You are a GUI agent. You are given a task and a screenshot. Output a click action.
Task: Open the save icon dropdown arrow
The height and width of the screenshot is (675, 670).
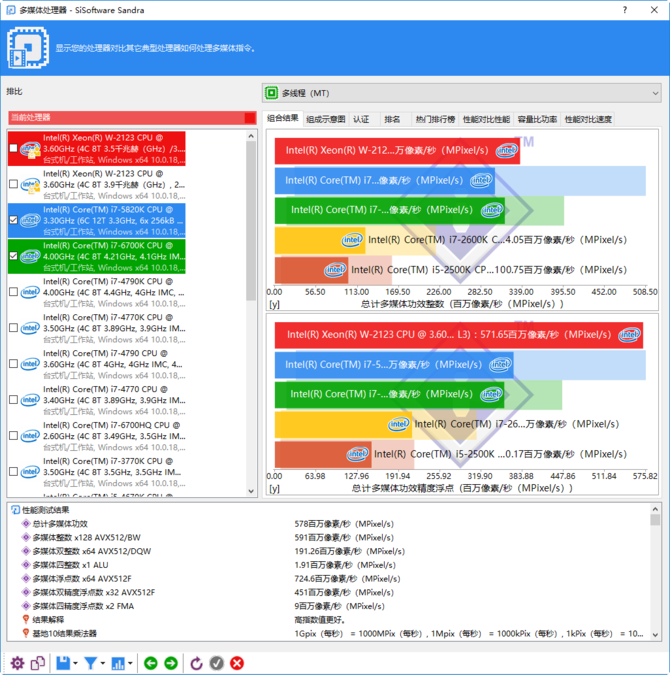pyautogui.click(x=75, y=663)
